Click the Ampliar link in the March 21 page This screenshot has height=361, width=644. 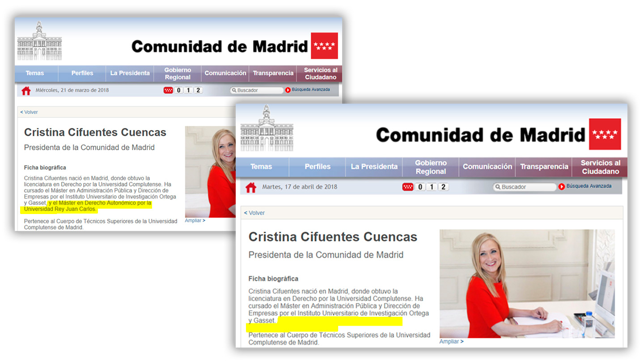point(195,221)
